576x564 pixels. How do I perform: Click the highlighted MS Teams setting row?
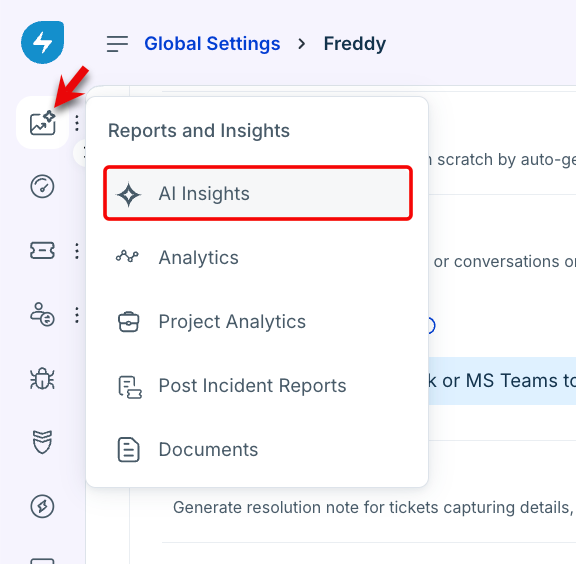[x=502, y=381]
